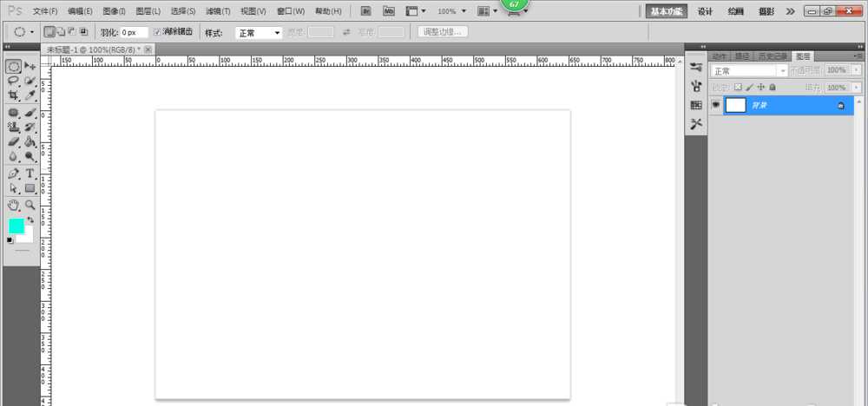Choose Intersect with Selection mode button
Screen dimensions: 868x406
tap(83, 32)
